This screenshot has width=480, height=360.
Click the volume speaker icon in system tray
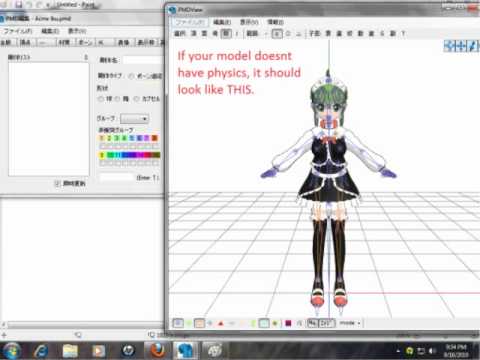click(432, 351)
